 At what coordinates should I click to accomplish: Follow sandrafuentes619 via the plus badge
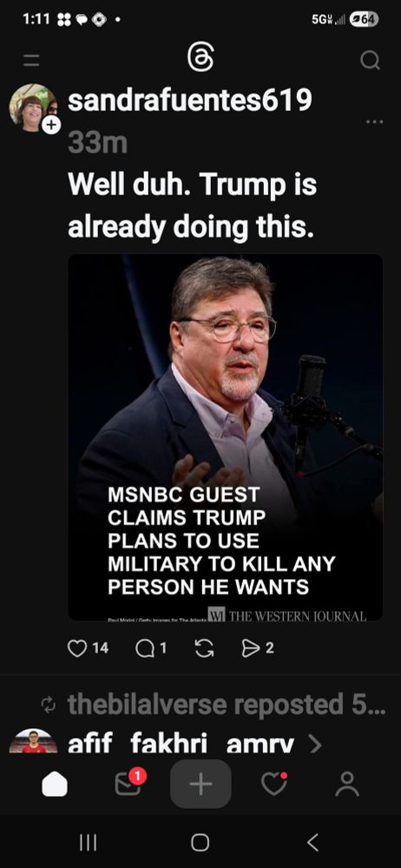[51, 125]
